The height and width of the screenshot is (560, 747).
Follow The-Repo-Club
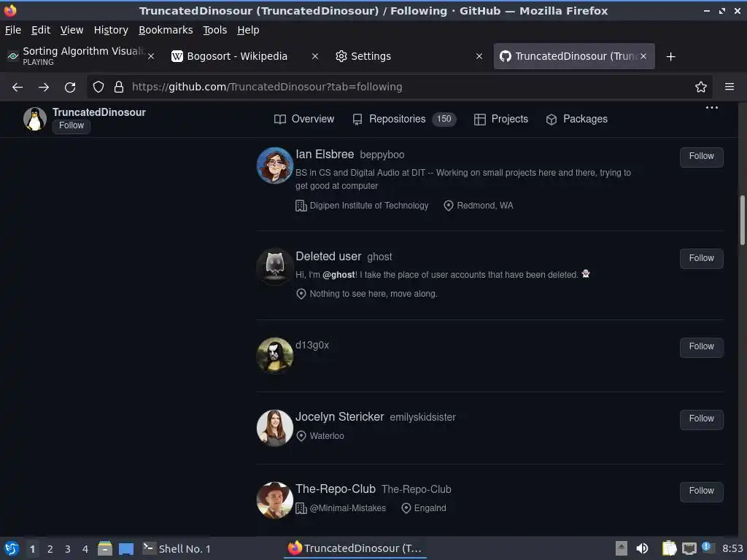pos(701,491)
